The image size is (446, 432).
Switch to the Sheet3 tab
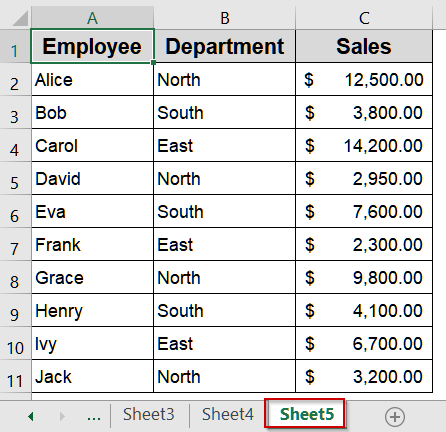pyautogui.click(x=149, y=414)
